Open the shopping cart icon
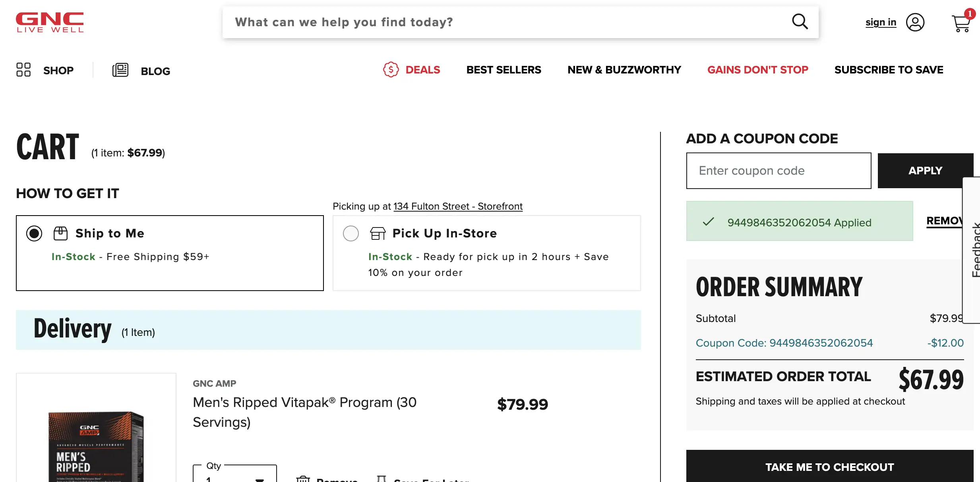This screenshot has height=482, width=980. coord(961,23)
